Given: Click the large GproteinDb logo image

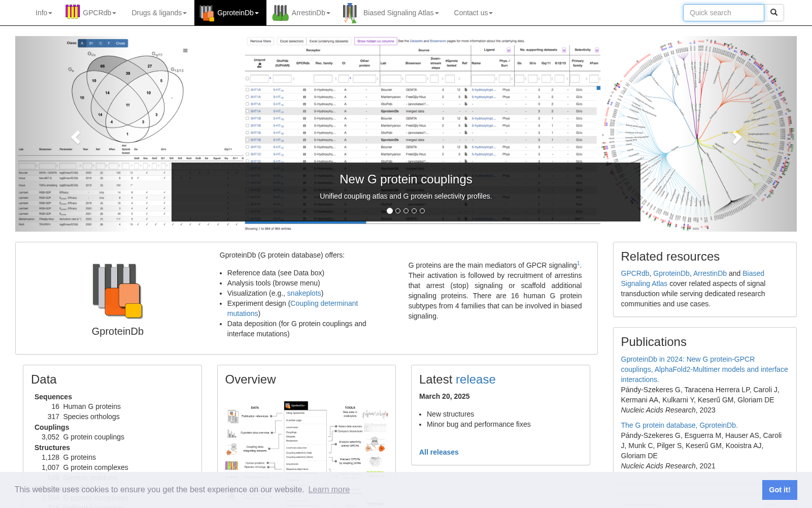Looking at the screenshot, I should (118, 291).
